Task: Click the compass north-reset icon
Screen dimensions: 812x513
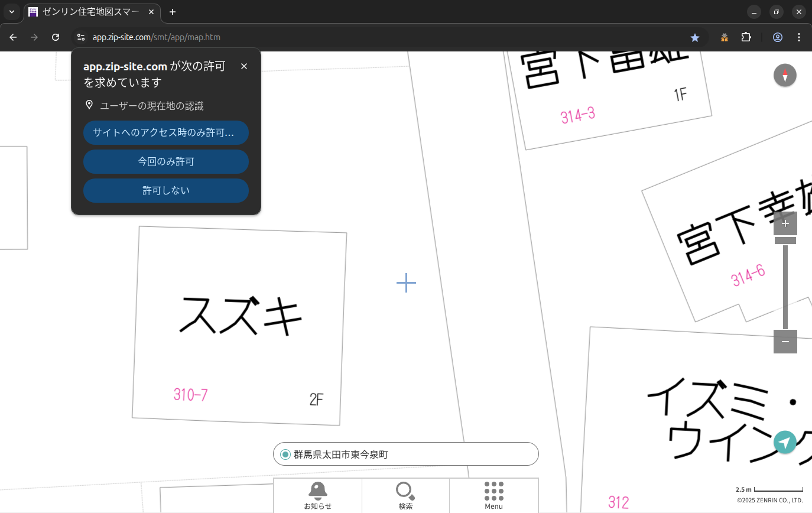Action: coord(785,75)
